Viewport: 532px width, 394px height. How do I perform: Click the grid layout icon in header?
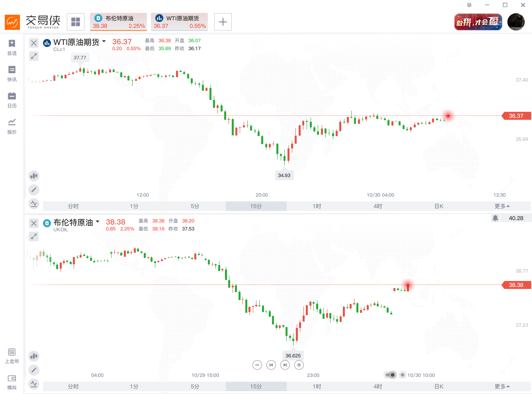[76, 22]
